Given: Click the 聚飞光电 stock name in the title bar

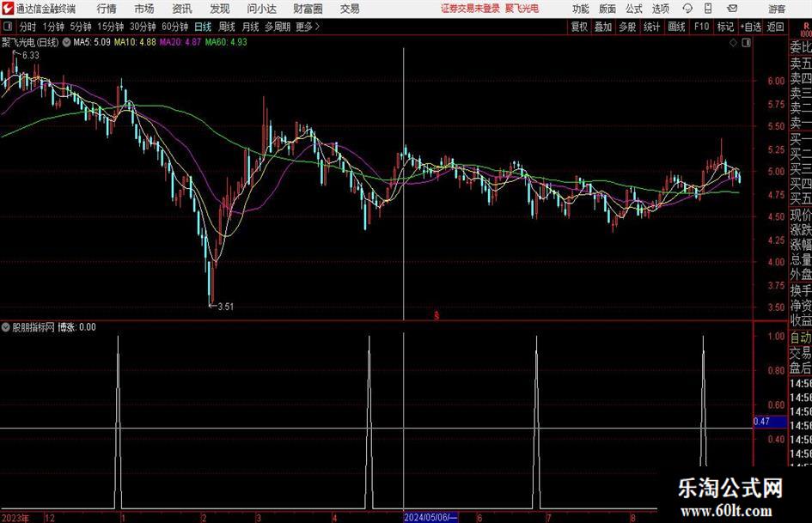Looking at the screenshot, I should point(522,9).
